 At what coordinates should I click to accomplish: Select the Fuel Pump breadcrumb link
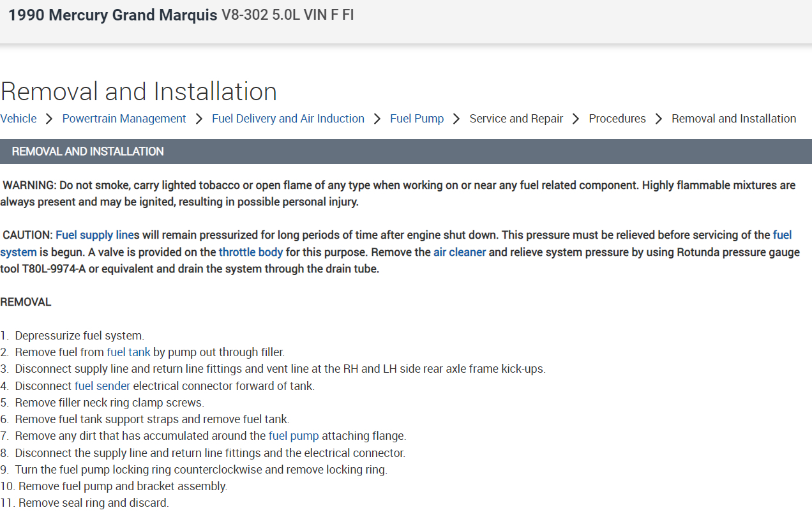click(x=417, y=119)
